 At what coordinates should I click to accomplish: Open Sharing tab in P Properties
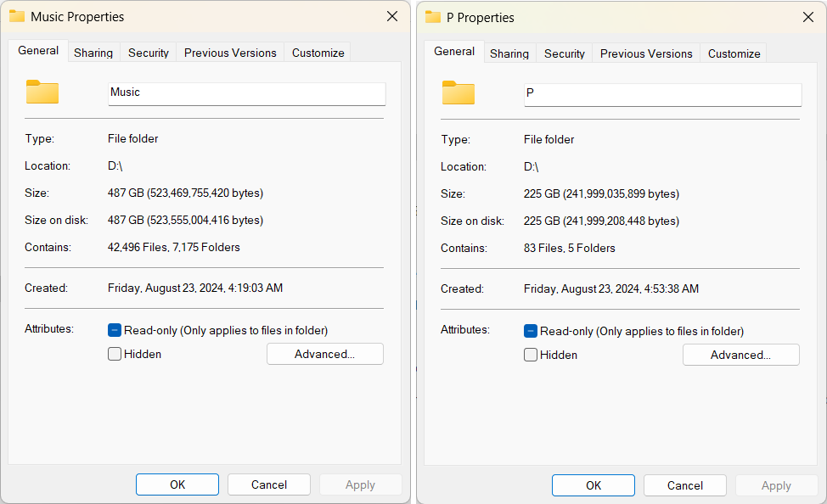(x=509, y=53)
